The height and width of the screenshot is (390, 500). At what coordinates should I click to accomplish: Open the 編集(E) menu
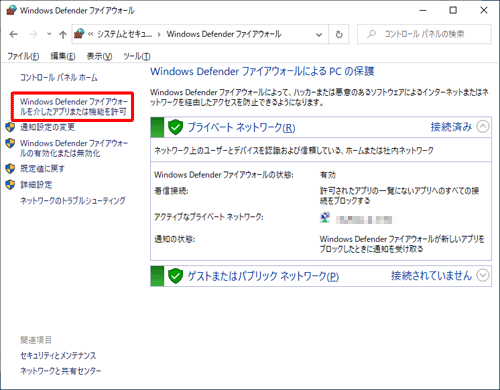pos(63,56)
